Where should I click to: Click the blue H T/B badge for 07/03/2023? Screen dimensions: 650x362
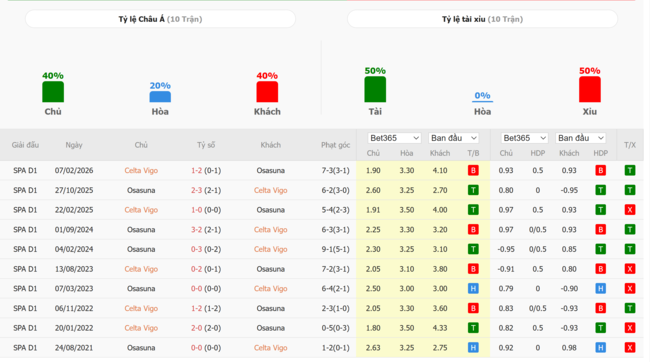tap(473, 289)
